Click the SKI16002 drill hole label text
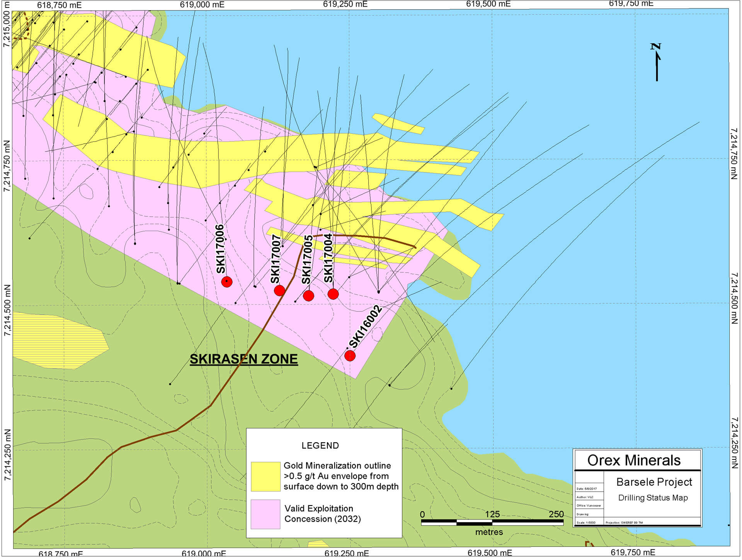The image size is (742, 560). 365,327
